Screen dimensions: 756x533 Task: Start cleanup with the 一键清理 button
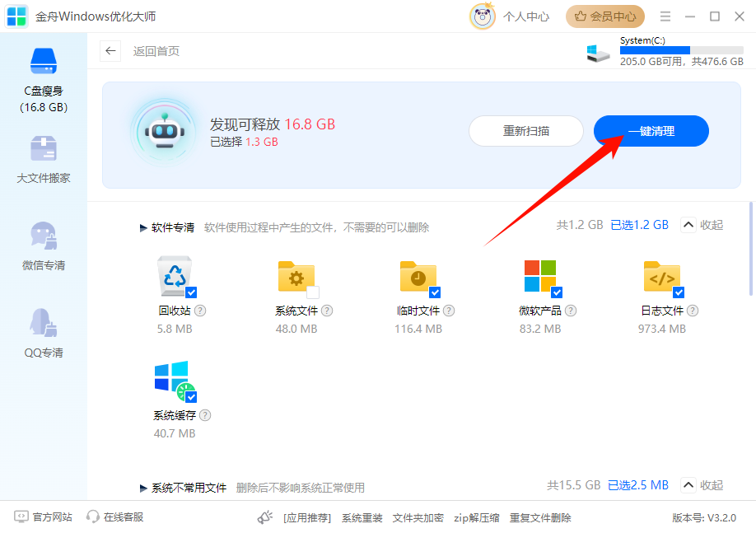[x=651, y=131]
